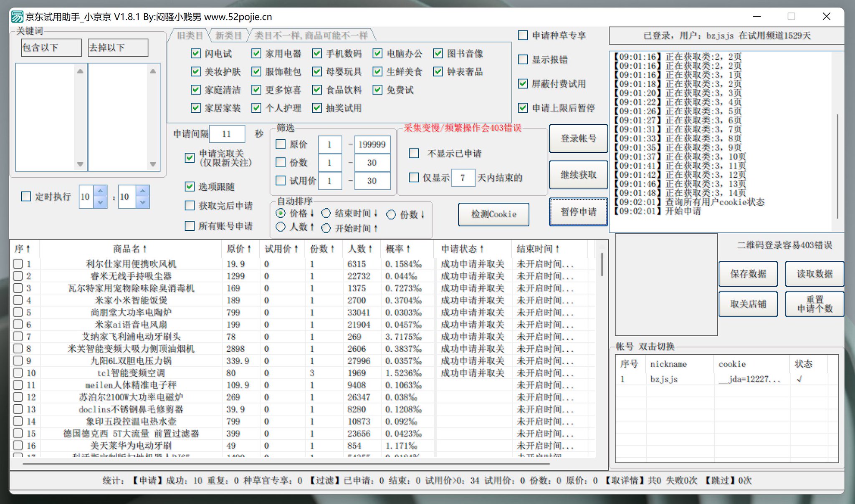Switch to the 新类目 tab
The image size is (855, 504).
coord(228,35)
